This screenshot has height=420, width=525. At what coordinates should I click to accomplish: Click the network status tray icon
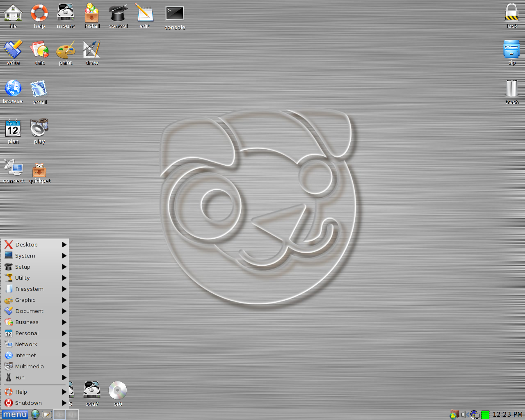coord(475,415)
